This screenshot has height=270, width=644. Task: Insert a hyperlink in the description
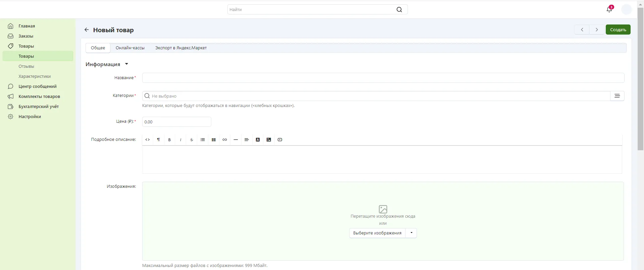pos(225,140)
